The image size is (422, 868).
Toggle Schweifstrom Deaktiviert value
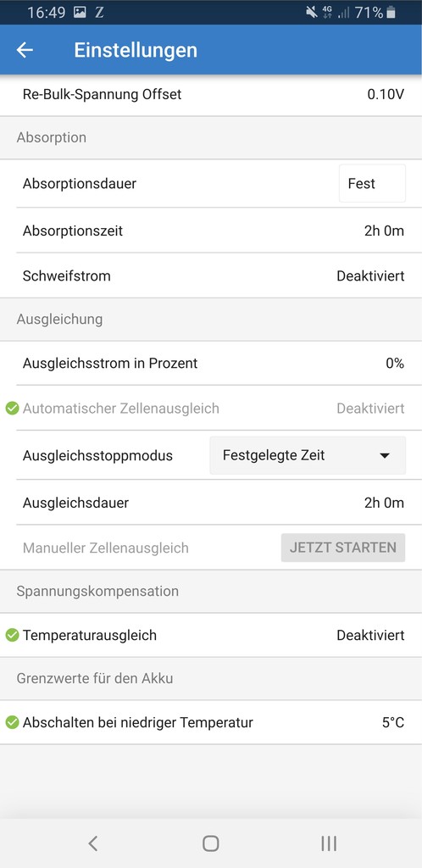[x=370, y=275]
